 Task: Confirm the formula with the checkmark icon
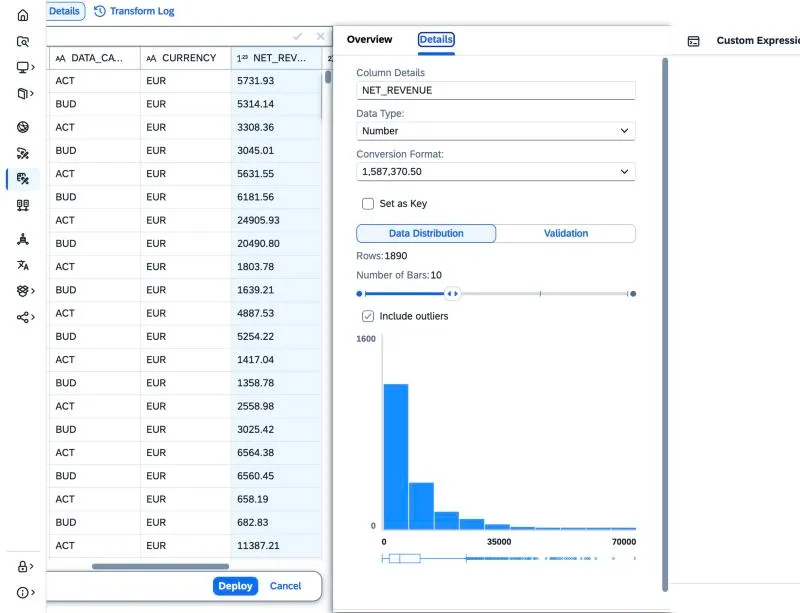point(297,36)
